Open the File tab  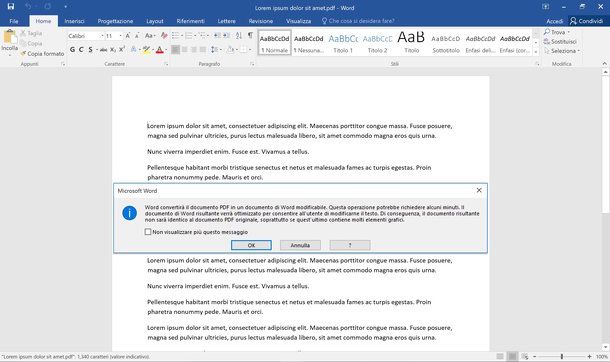14,21
